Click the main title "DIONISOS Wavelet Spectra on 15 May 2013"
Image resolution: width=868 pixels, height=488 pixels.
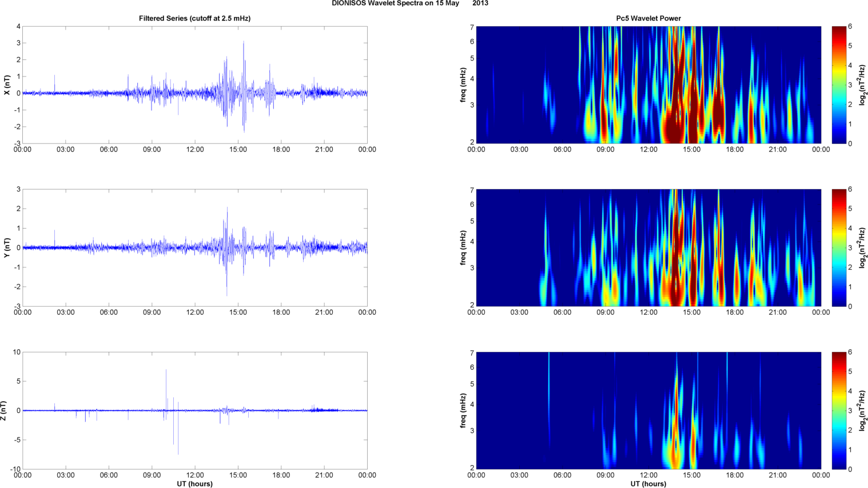click(409, 3)
